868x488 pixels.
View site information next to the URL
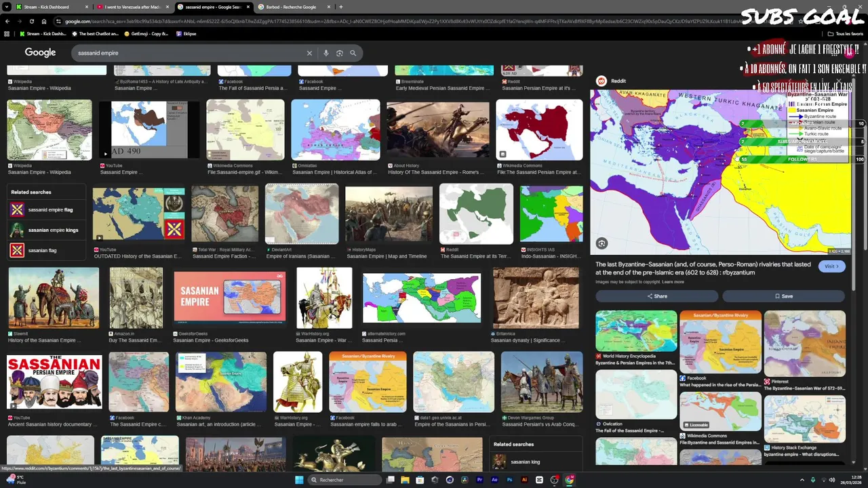click(58, 21)
